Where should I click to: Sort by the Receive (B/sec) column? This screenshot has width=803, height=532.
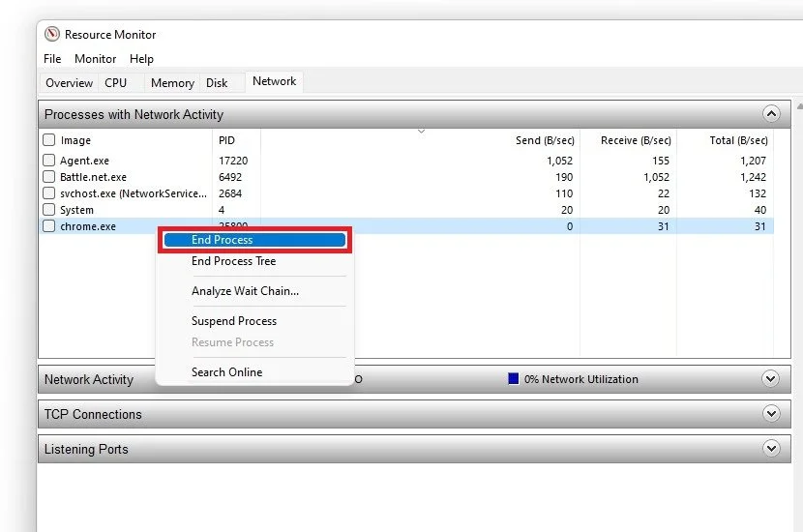tap(636, 140)
